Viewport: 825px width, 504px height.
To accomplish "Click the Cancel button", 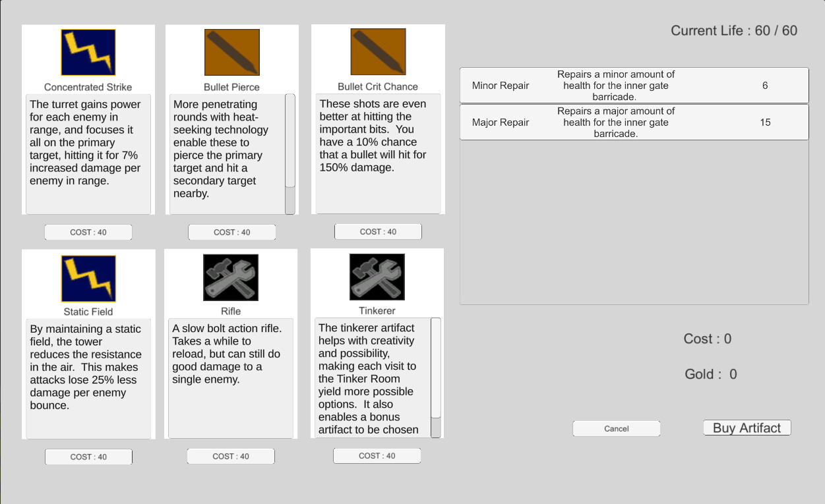I will [617, 428].
